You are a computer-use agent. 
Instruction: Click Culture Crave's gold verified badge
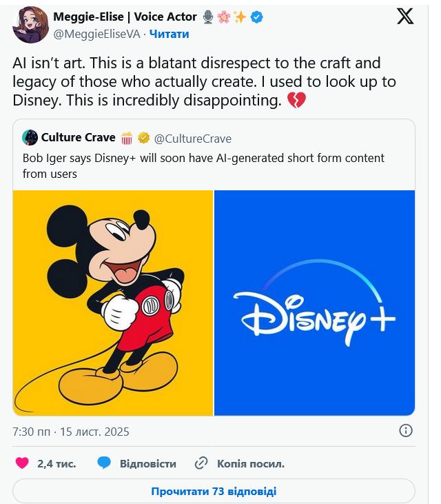coord(144,138)
